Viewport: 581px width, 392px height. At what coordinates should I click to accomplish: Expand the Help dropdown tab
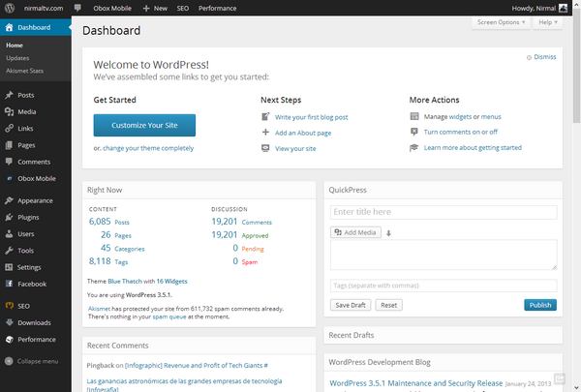(x=548, y=22)
